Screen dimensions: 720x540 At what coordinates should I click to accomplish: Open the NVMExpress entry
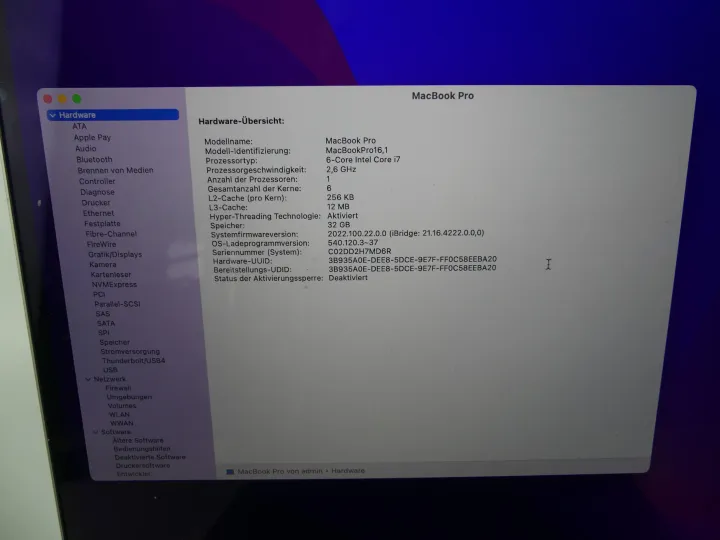pyautogui.click(x=114, y=285)
